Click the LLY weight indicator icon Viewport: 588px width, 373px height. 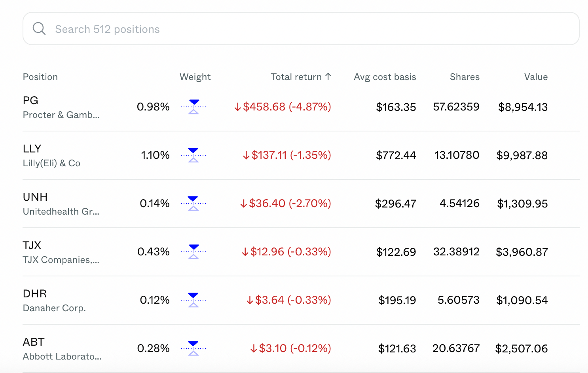click(193, 155)
